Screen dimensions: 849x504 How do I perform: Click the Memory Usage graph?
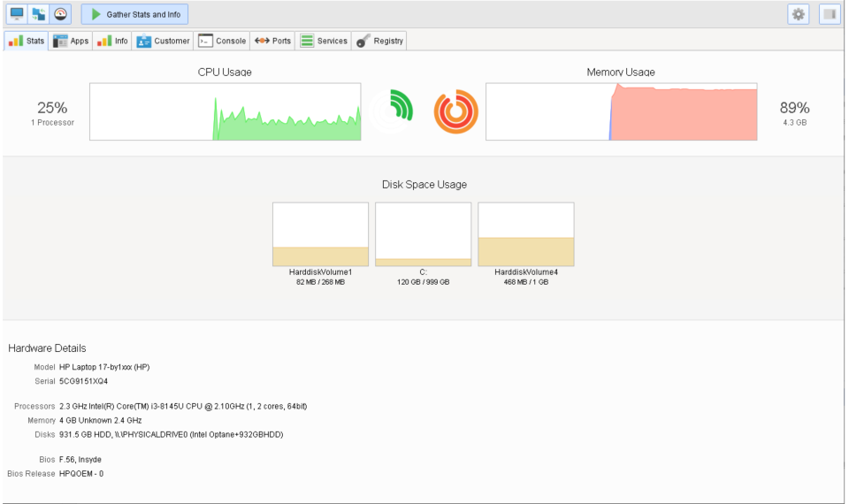622,111
